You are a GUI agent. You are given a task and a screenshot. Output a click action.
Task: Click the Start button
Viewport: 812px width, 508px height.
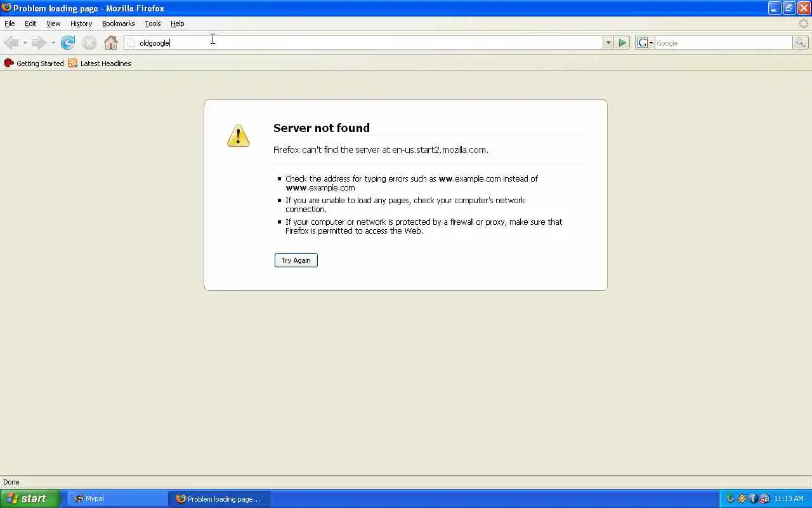coord(30,498)
